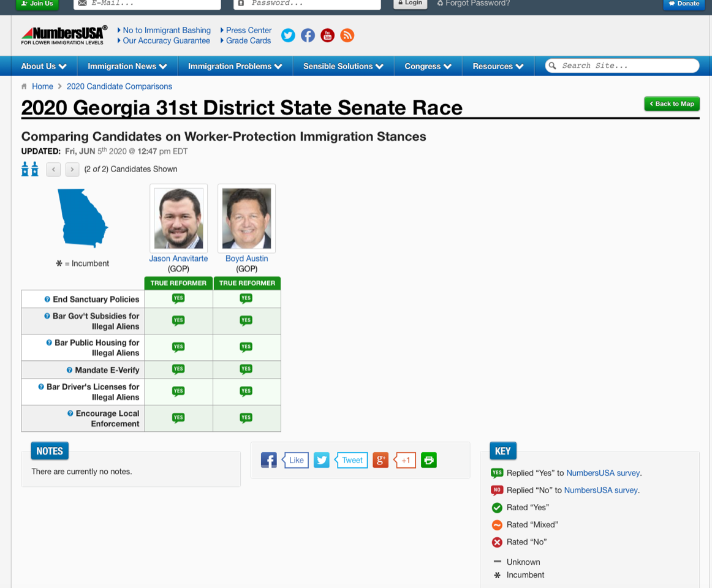Screen dimensions: 712x588
Task: Expand the About Us dropdown menu
Action: (x=44, y=66)
